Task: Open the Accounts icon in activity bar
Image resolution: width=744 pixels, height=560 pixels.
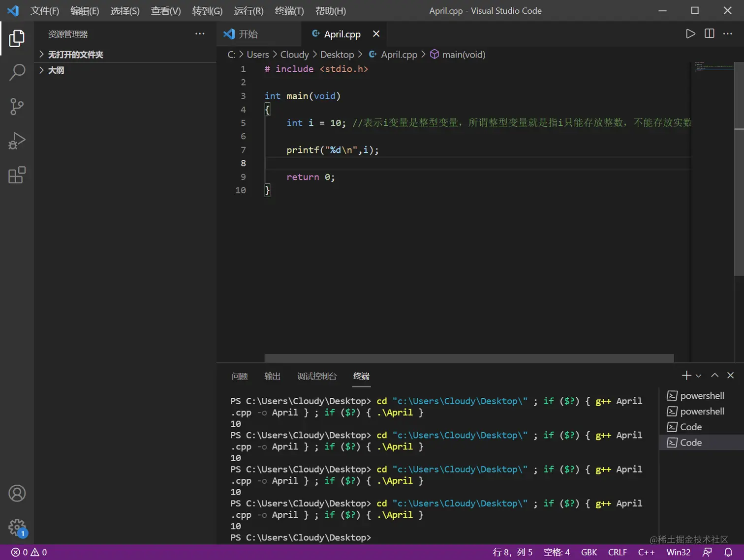Action: (17, 493)
